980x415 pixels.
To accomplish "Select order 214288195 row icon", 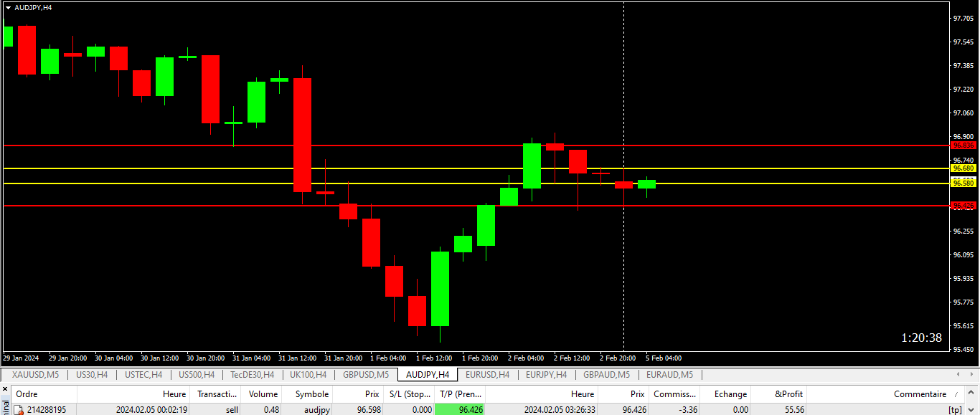I will (x=19, y=410).
